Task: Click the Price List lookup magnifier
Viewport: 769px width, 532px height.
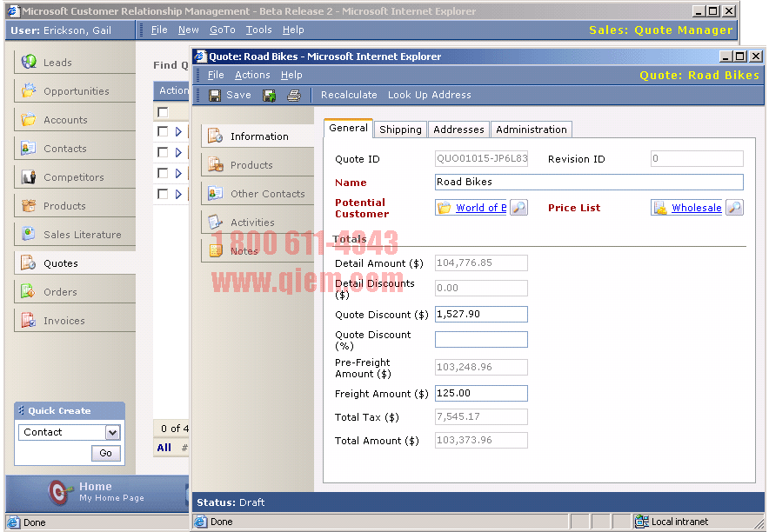Action: point(734,207)
